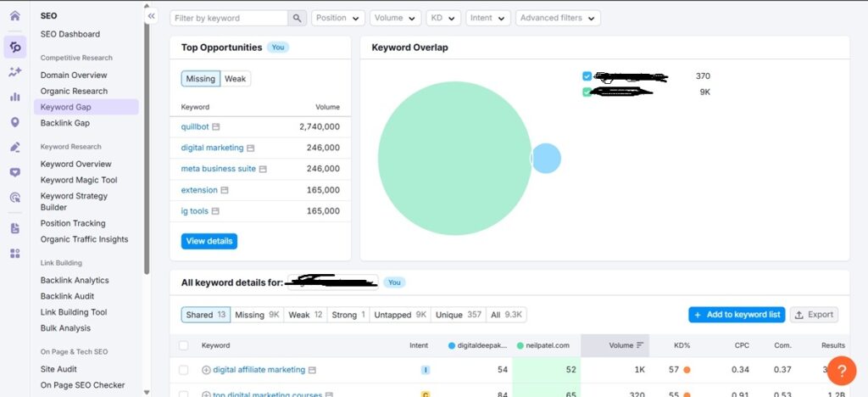Switch to the All 9.3K tab
The height and width of the screenshot is (397, 868).
point(506,315)
